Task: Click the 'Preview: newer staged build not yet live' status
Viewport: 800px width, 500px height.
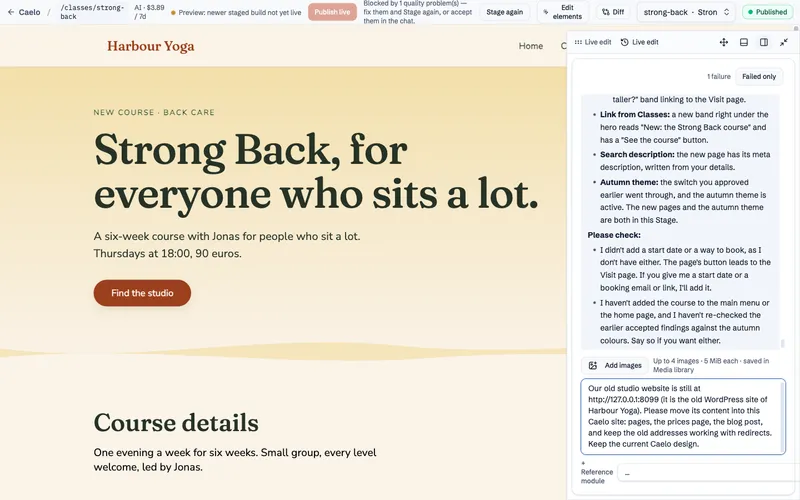Action: point(236,12)
